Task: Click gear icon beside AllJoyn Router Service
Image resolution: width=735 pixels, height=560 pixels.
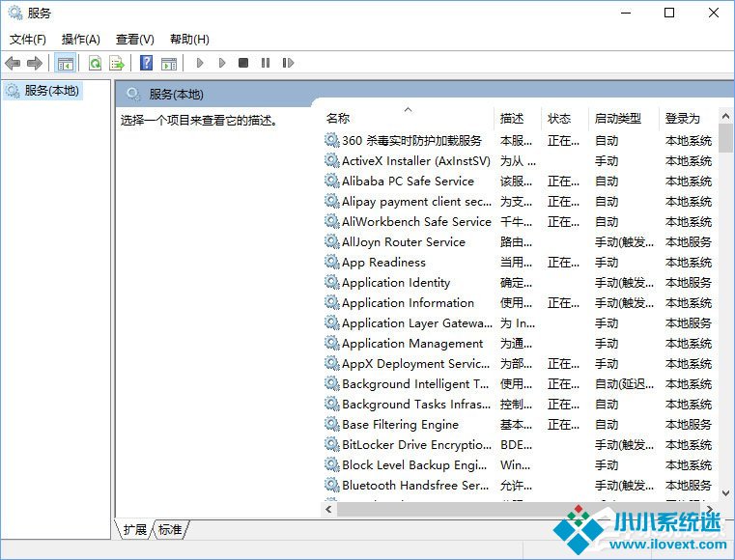Action: click(332, 241)
